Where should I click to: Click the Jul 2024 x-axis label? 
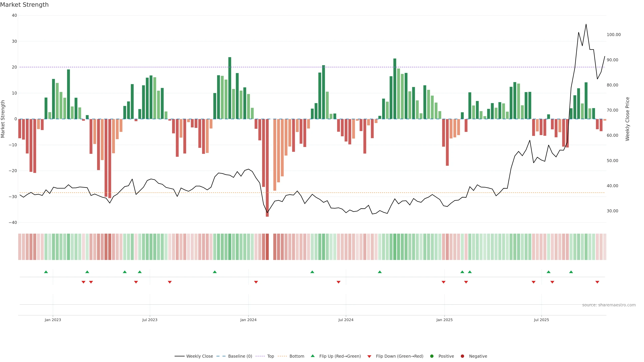(x=346, y=320)
